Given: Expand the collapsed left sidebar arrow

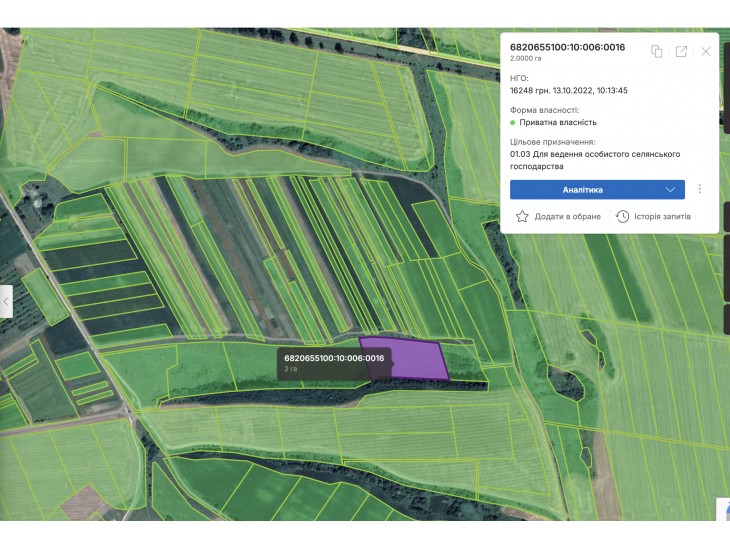Looking at the screenshot, I should [6, 302].
